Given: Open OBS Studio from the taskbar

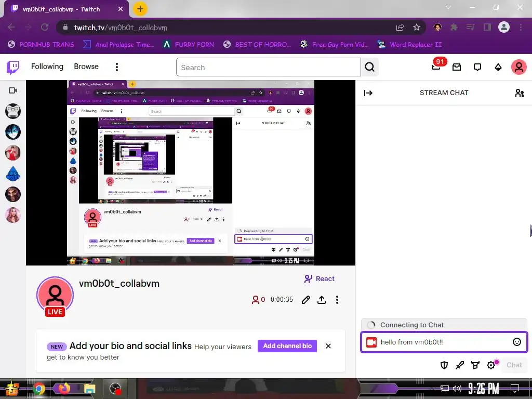Looking at the screenshot, I should tap(115, 389).
